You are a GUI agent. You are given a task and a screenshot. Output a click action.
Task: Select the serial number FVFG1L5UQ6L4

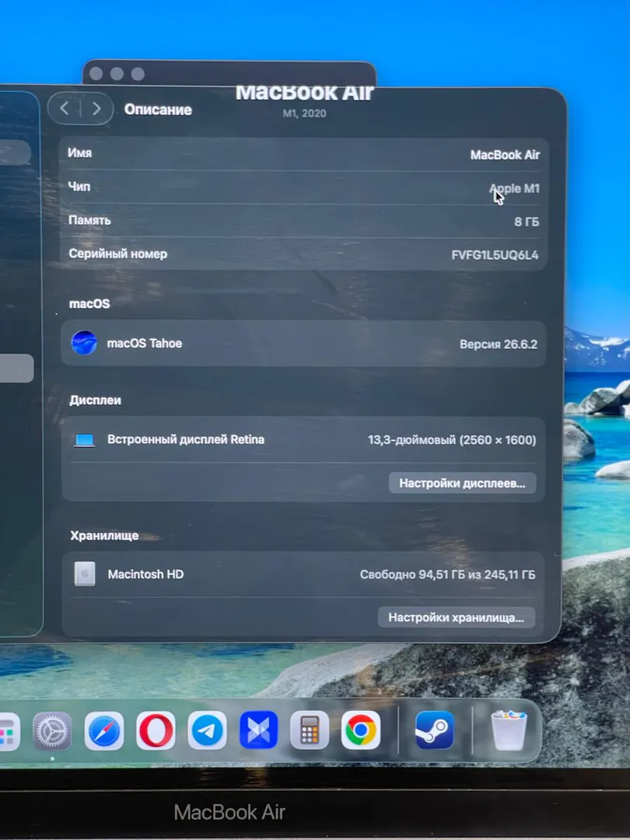(x=495, y=255)
